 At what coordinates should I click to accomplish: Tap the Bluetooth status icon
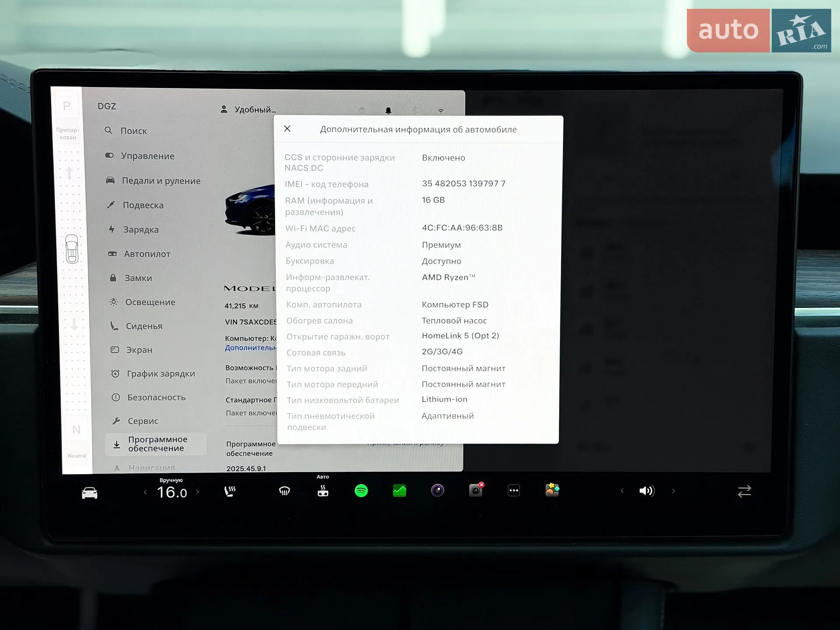[x=414, y=110]
